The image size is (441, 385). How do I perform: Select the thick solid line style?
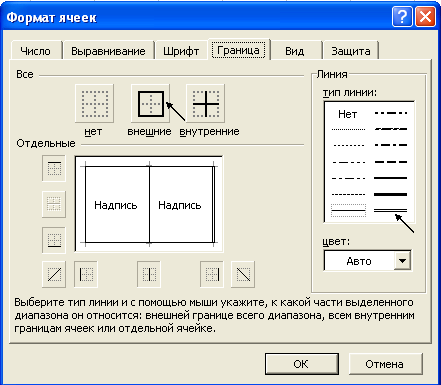pyautogui.click(x=391, y=194)
